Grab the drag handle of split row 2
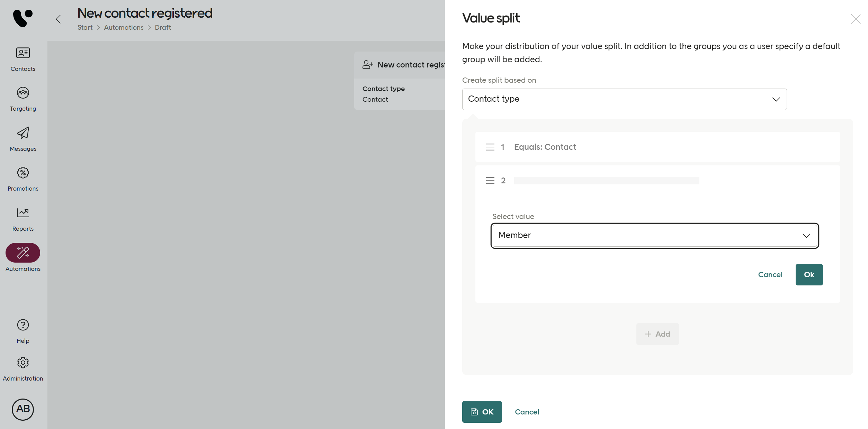 tap(490, 180)
